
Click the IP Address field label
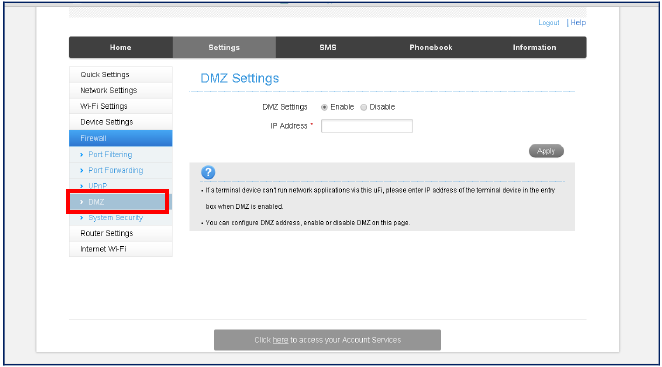pyautogui.click(x=289, y=126)
